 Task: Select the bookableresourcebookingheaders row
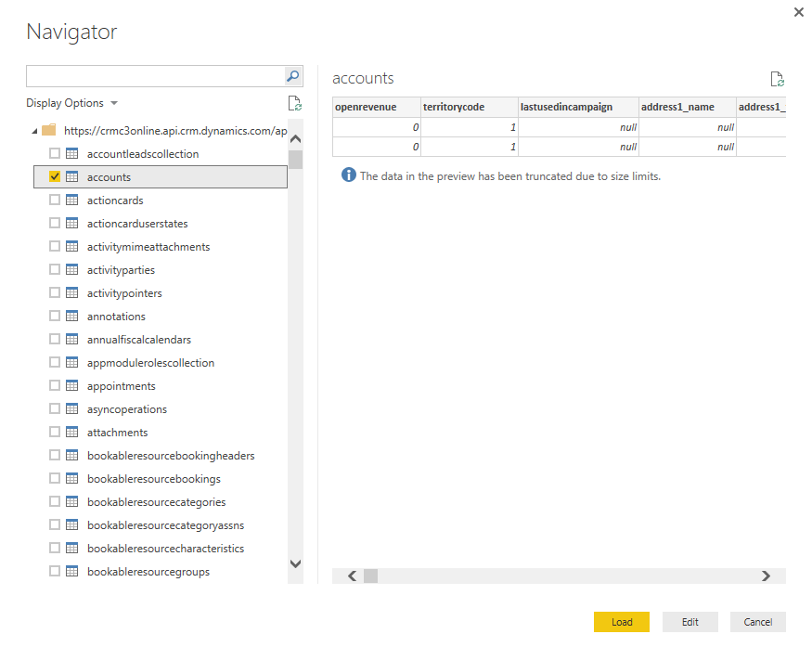[x=161, y=456]
